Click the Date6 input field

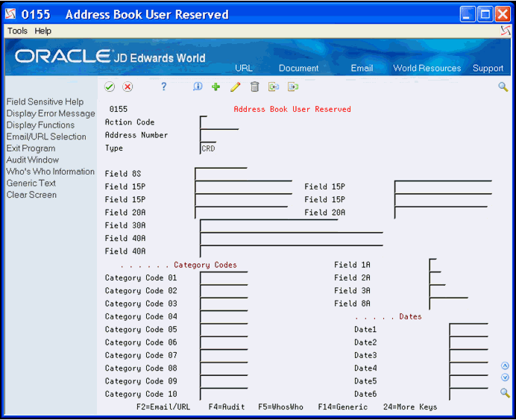coord(468,394)
